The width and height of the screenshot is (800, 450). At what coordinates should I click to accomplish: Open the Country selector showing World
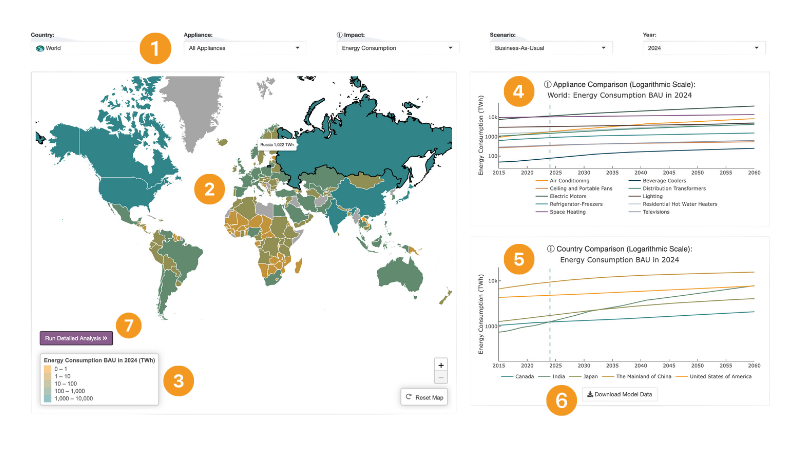(92, 48)
